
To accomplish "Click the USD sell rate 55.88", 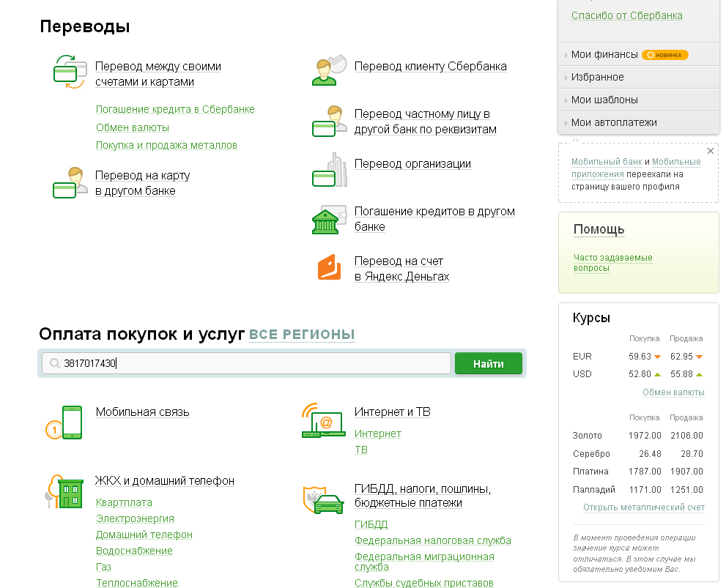I will click(x=681, y=374).
